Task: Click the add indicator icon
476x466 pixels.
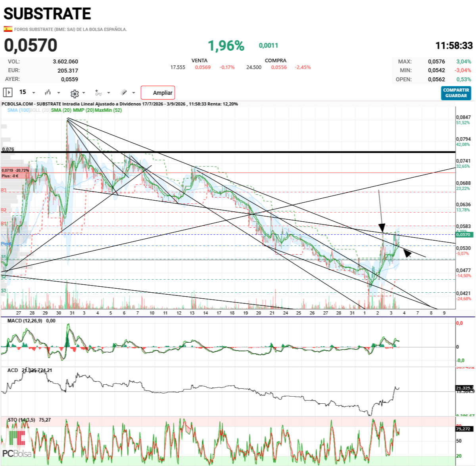Action: (98, 93)
